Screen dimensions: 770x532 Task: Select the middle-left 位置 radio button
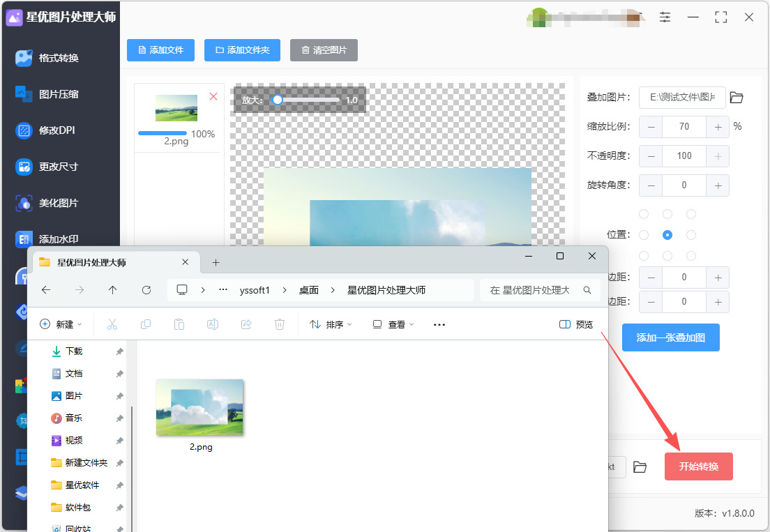[644, 235]
